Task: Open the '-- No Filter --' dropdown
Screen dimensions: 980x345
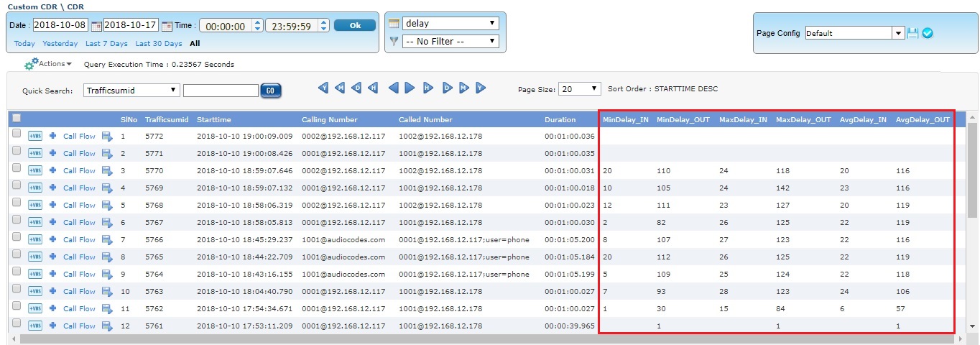Action: coord(450,41)
